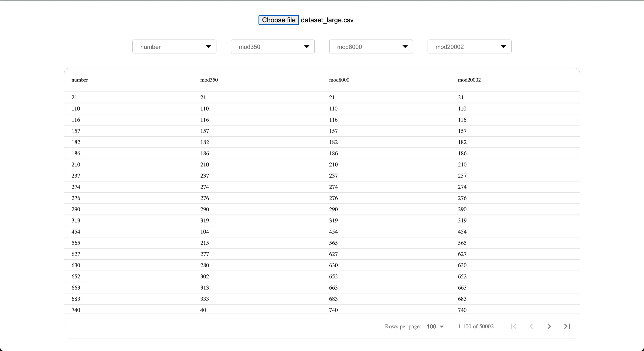
Task: Click mod20002 cell 21
Action: [x=460, y=97]
